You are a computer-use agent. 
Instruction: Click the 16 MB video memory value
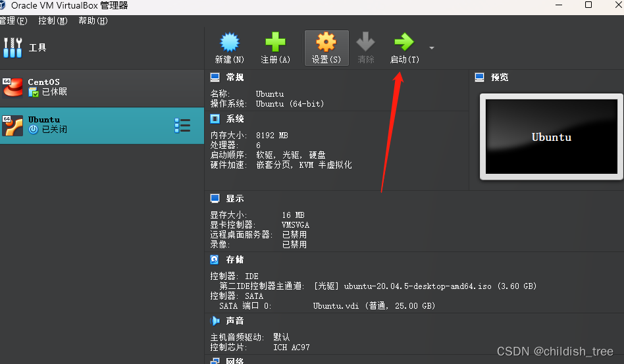(294, 215)
